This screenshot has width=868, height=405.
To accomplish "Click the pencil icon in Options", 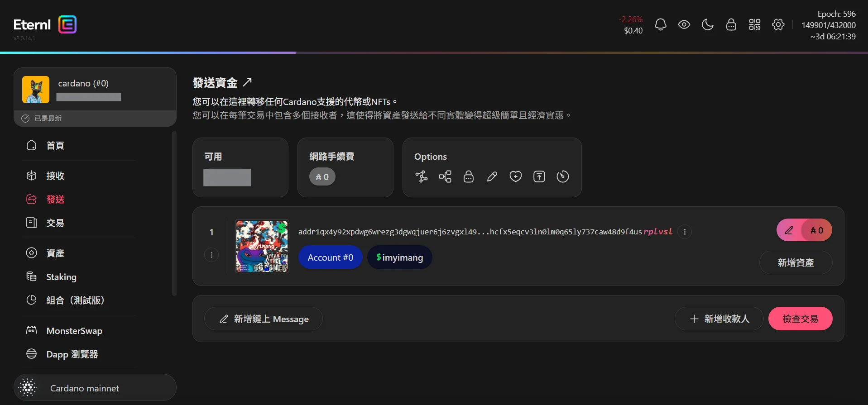I will (492, 176).
